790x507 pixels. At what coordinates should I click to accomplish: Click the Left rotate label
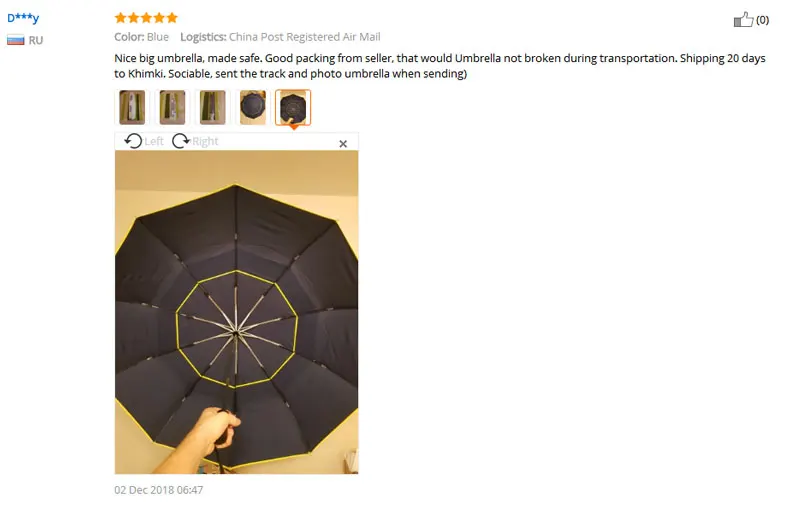(154, 142)
